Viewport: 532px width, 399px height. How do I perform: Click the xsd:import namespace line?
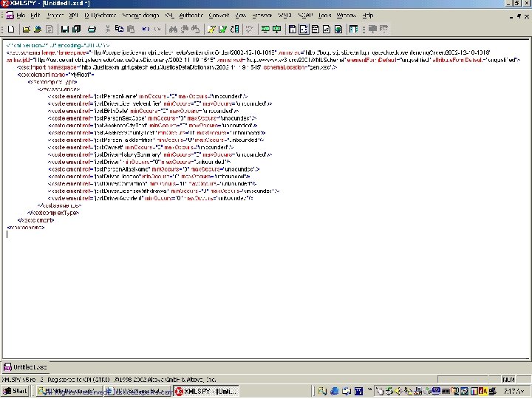(x=177, y=67)
